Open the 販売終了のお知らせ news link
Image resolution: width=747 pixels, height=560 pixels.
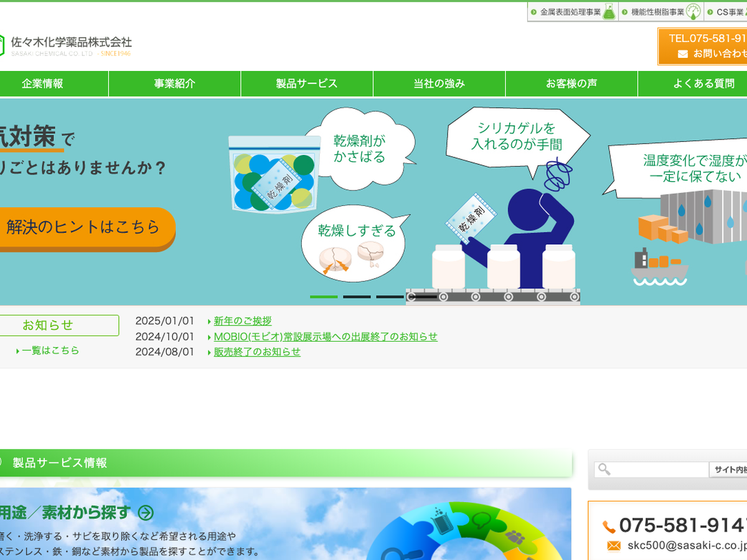click(x=257, y=352)
